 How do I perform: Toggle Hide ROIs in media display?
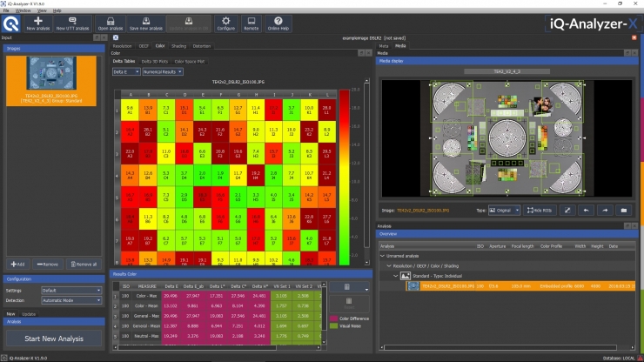click(540, 211)
